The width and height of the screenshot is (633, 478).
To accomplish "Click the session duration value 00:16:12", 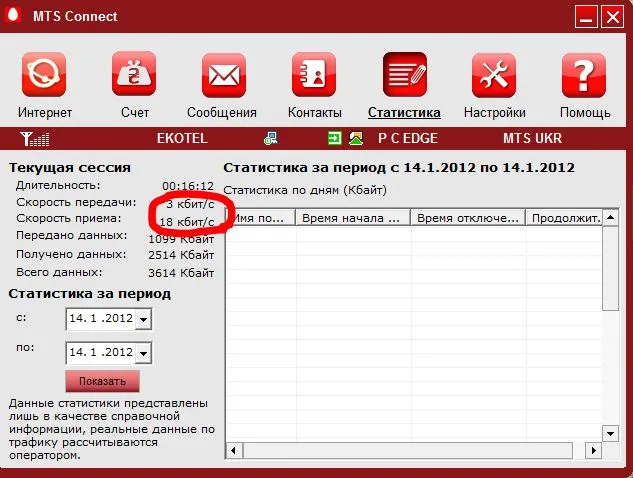I will [188, 186].
